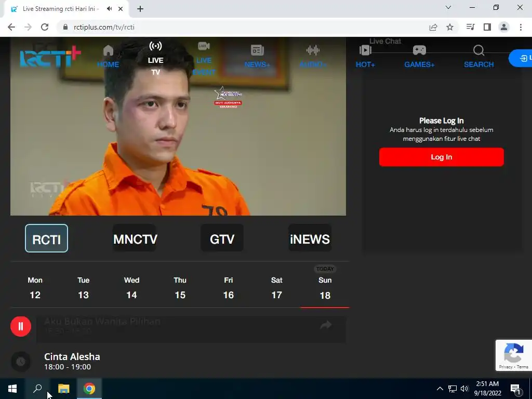Viewport: 532px width, 399px height.
Task: Switch to the GTV channel
Action: tap(222, 238)
